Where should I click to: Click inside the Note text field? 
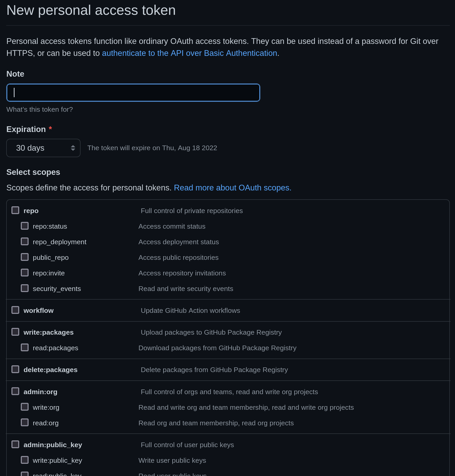(x=133, y=92)
